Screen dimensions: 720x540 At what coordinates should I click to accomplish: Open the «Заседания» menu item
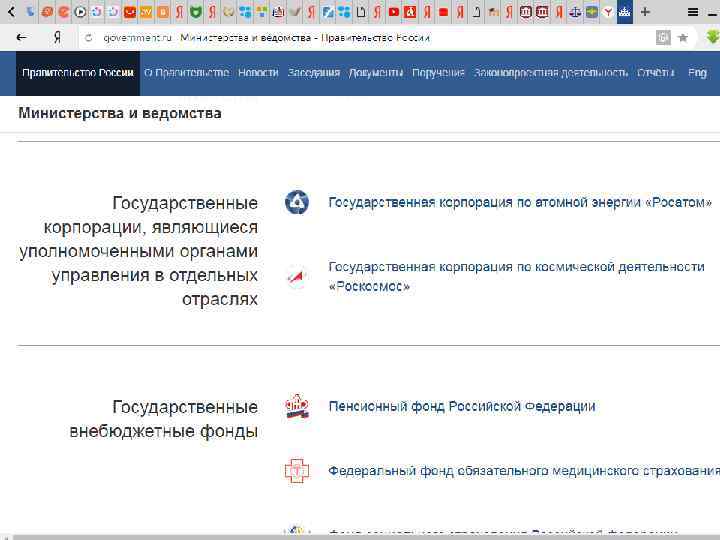pos(314,73)
